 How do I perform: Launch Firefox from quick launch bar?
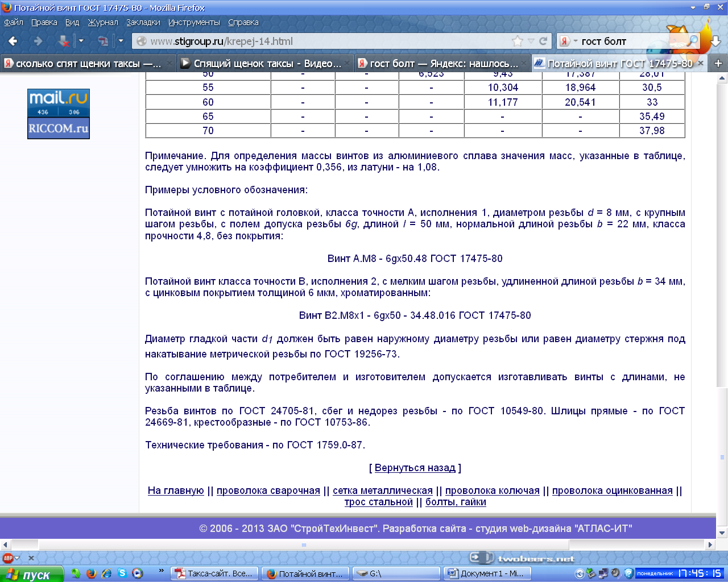(91, 573)
